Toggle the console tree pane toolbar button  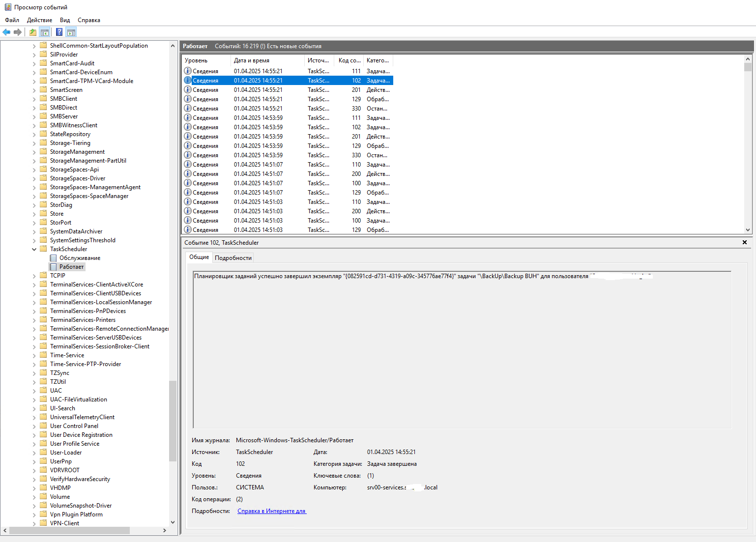click(x=45, y=32)
